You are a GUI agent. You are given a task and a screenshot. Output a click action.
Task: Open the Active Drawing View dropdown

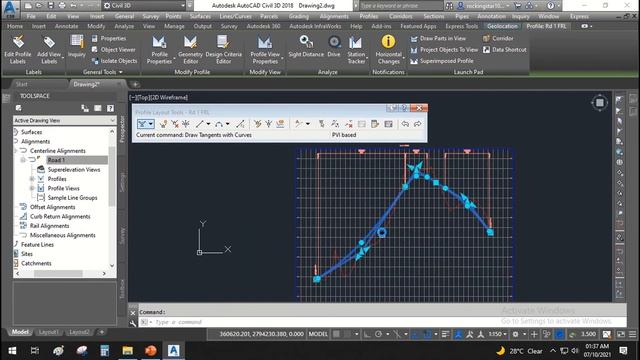(x=64, y=120)
